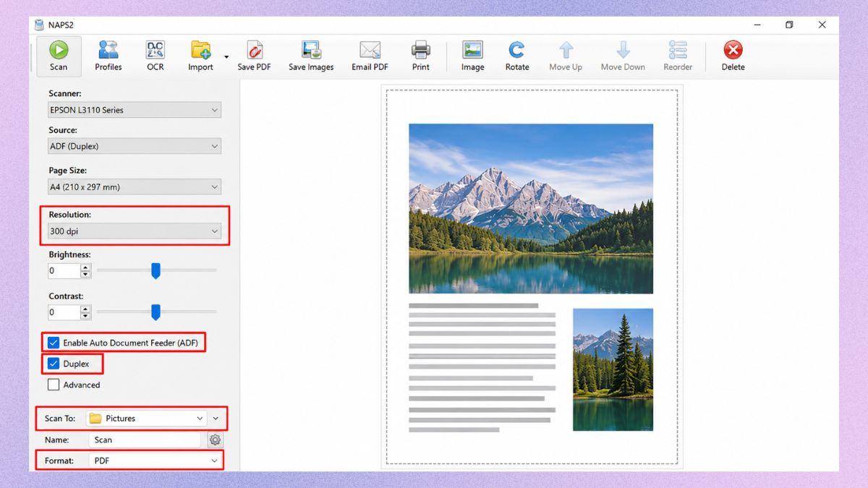
Task: Expand the Source dropdown set to ADF (Duplex)
Action: [x=135, y=146]
